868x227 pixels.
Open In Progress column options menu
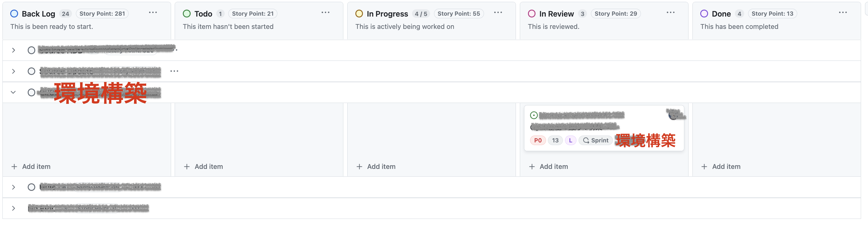click(498, 13)
